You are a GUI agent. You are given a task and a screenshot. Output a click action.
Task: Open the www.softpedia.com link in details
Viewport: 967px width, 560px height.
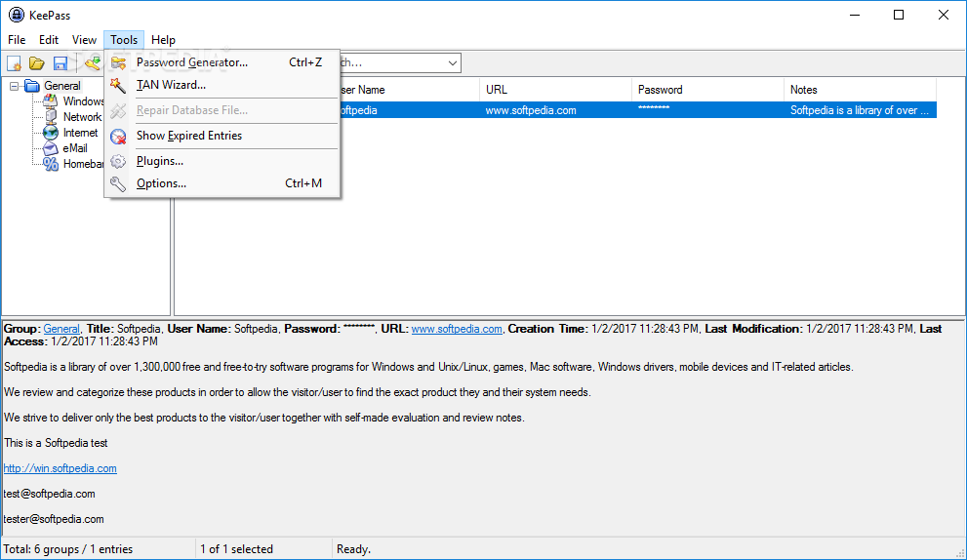(x=457, y=330)
